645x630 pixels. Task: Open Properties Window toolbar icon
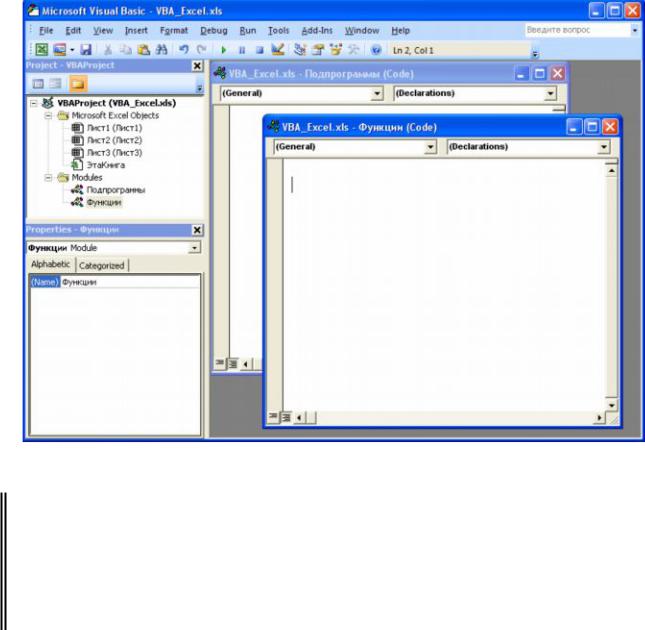point(318,50)
